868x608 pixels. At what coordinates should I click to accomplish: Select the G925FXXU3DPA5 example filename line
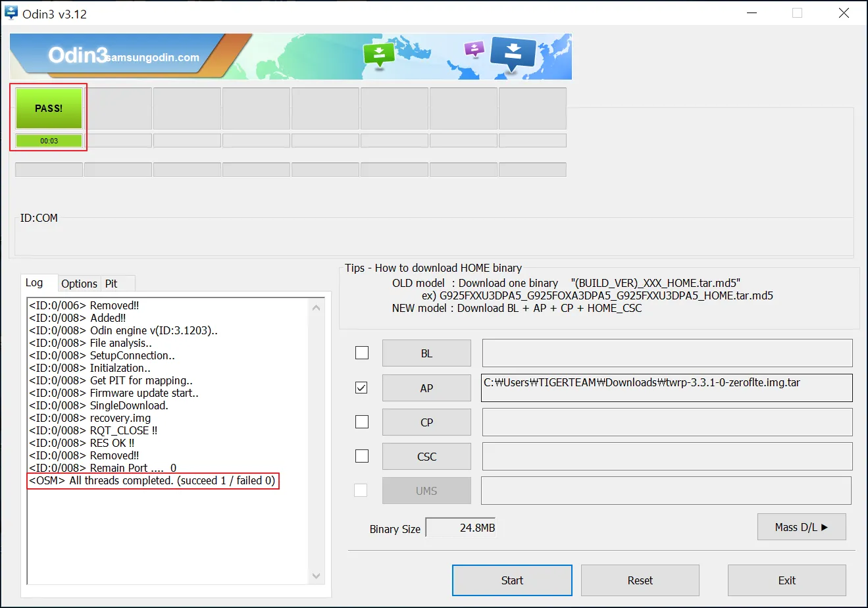pos(598,295)
